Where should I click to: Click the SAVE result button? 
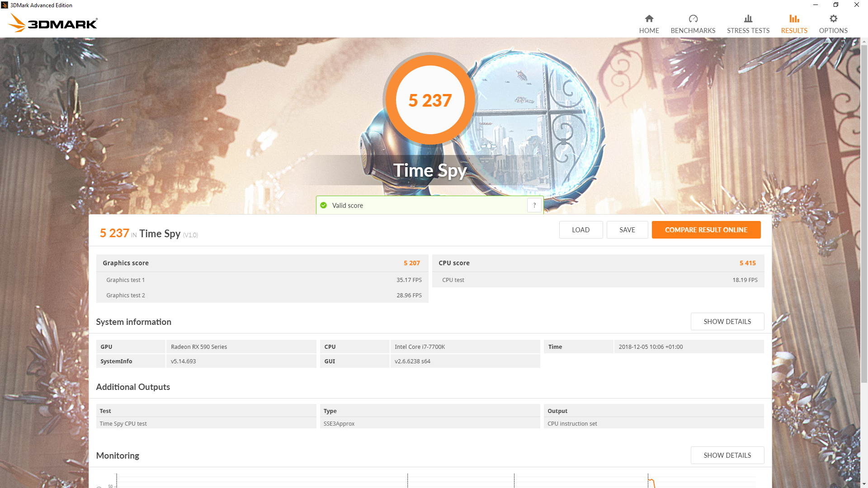[x=627, y=230]
